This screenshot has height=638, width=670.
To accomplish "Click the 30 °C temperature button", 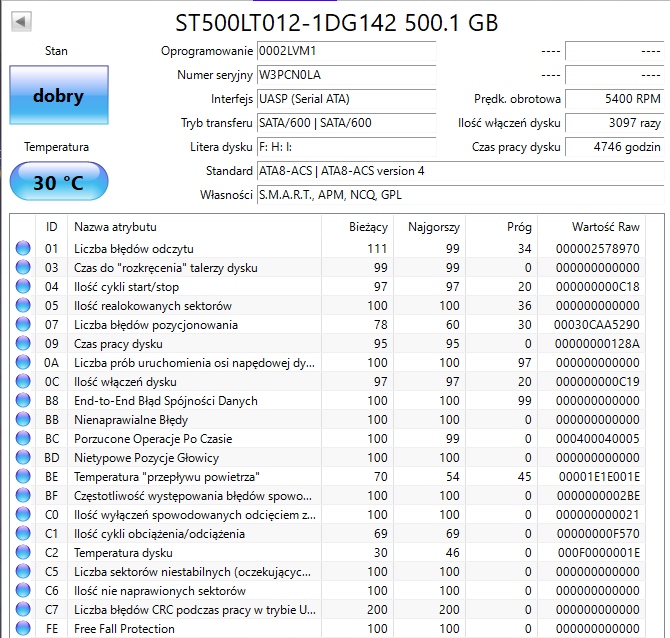I will [59, 182].
